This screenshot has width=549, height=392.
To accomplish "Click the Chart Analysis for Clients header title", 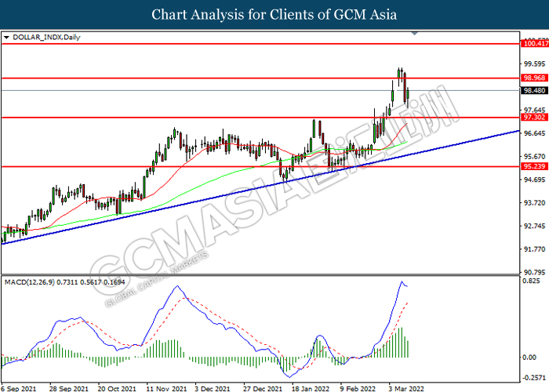I will click(274, 14).
